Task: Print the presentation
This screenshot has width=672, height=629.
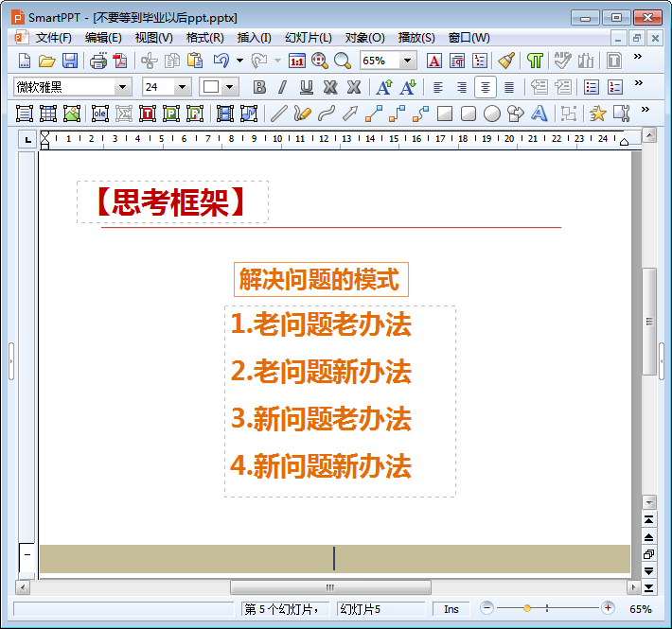Action: pyautogui.click(x=98, y=61)
